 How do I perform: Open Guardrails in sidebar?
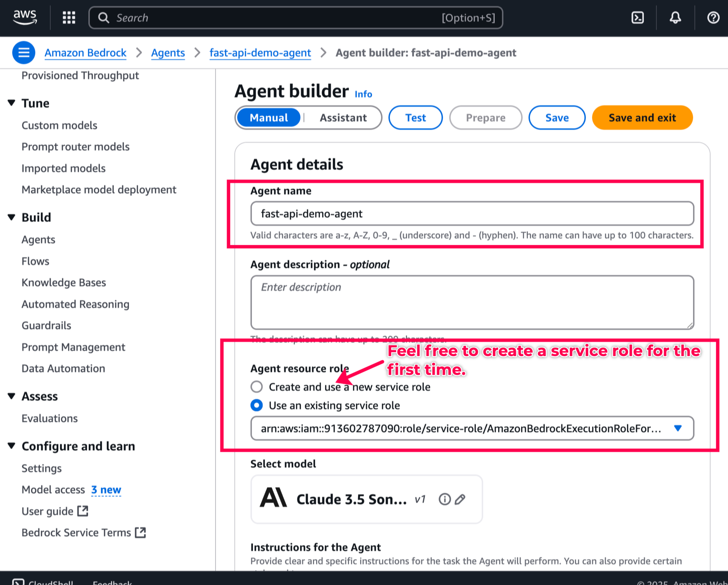coord(46,325)
